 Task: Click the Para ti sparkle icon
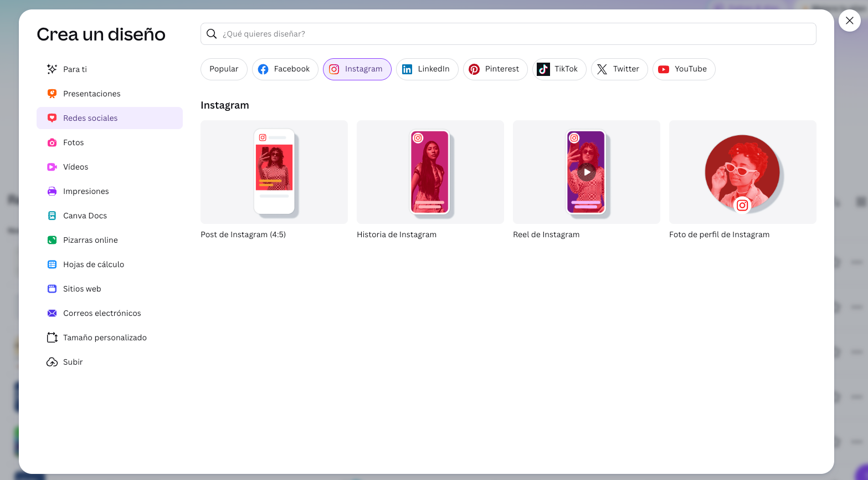pyautogui.click(x=52, y=69)
